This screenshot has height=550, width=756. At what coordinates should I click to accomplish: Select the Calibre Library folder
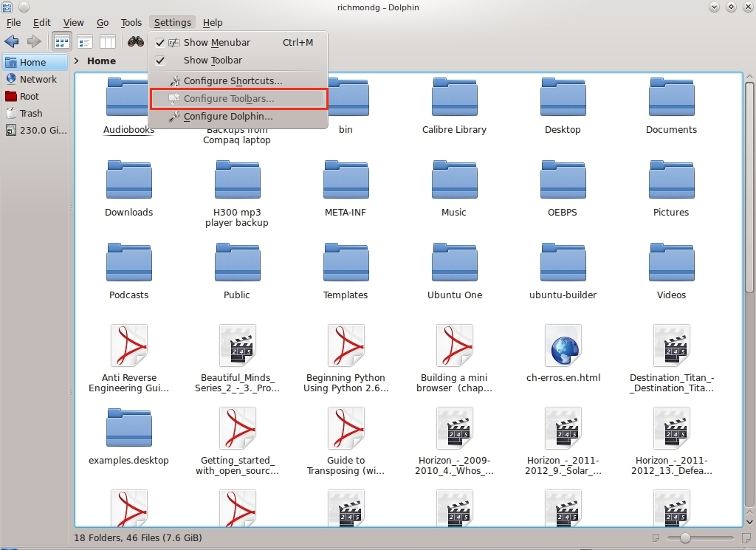point(453,100)
